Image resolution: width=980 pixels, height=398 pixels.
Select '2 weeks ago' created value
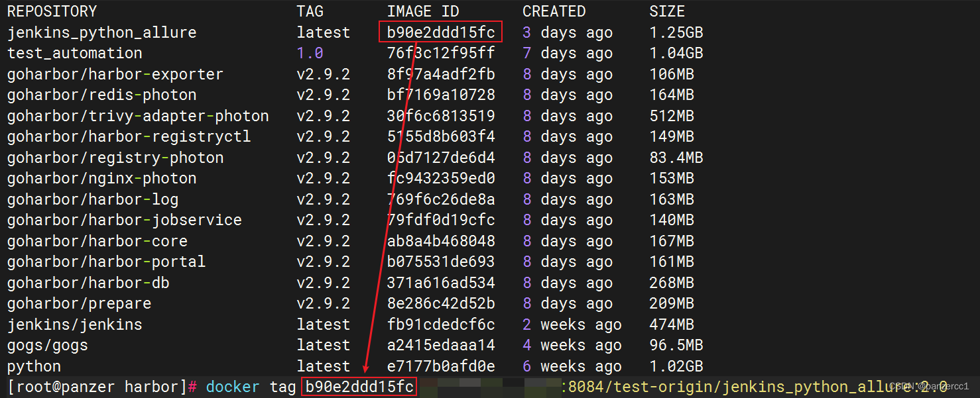tap(572, 324)
